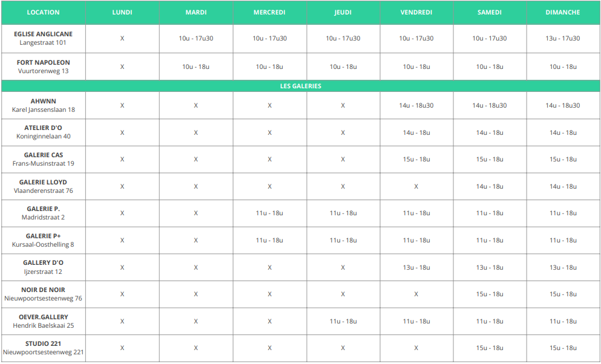Click the LOCATION column header
This screenshot has width=601, height=364.
point(44,12)
